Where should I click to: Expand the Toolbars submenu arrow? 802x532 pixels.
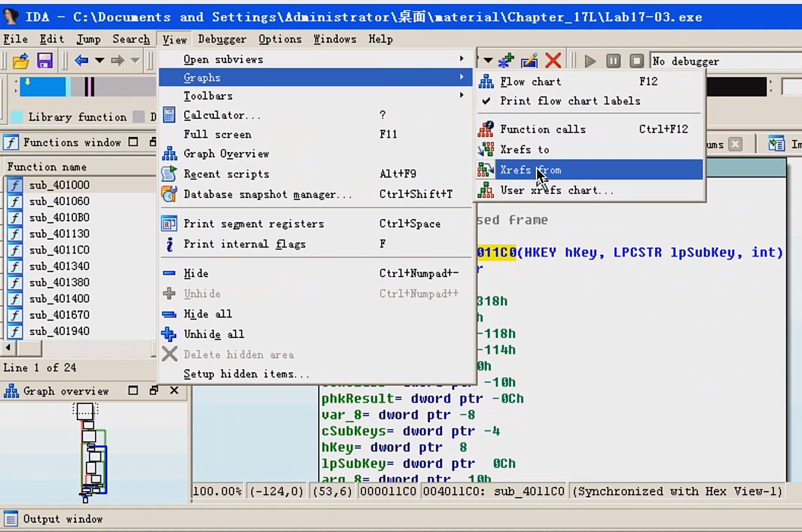point(461,95)
